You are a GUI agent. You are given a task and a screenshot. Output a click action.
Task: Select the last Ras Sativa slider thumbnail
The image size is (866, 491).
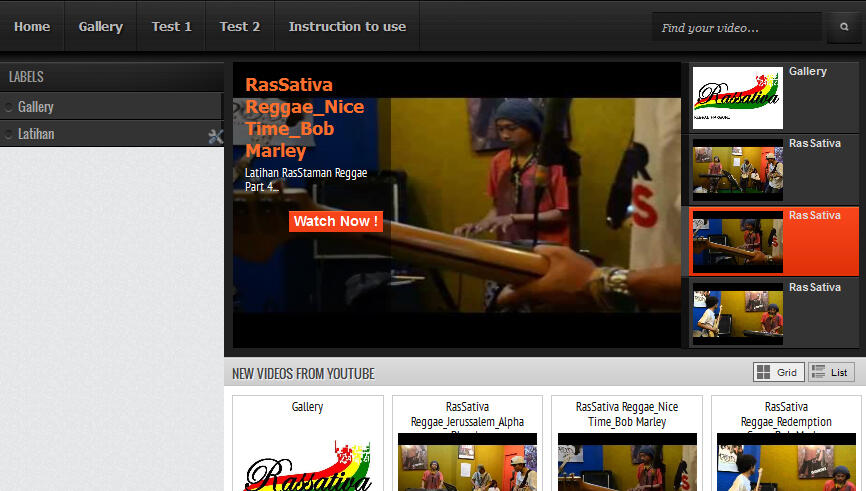click(x=738, y=314)
